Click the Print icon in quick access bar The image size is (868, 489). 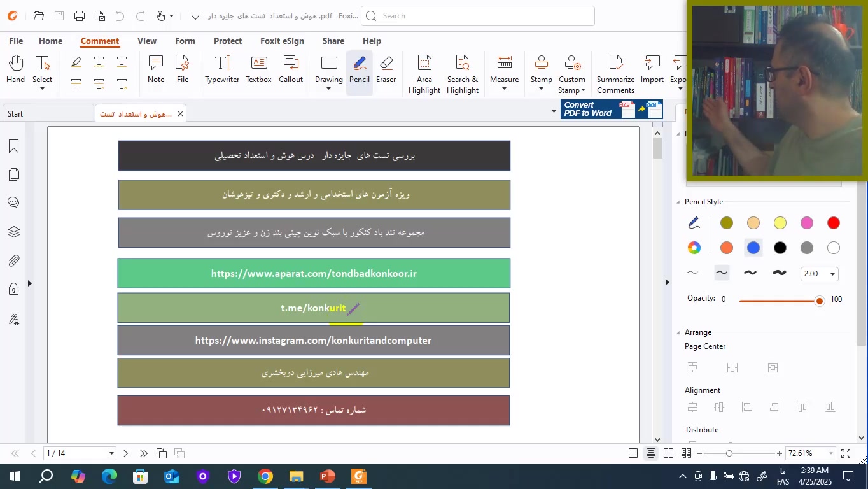80,16
